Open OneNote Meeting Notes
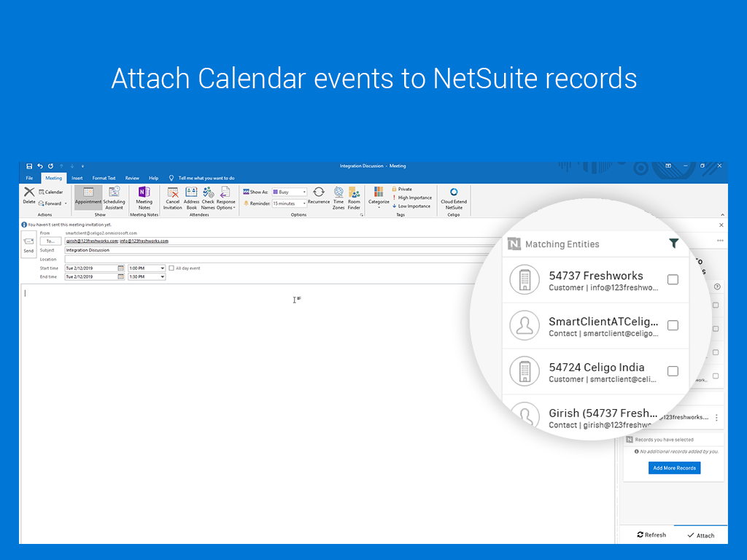Viewport: 747px width, 560px height. tap(144, 198)
